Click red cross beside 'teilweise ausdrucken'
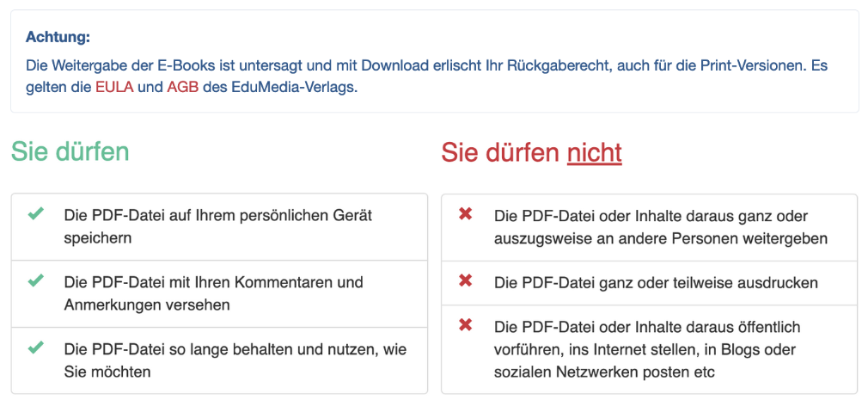Viewport: 868px width, 406px height. point(466,281)
